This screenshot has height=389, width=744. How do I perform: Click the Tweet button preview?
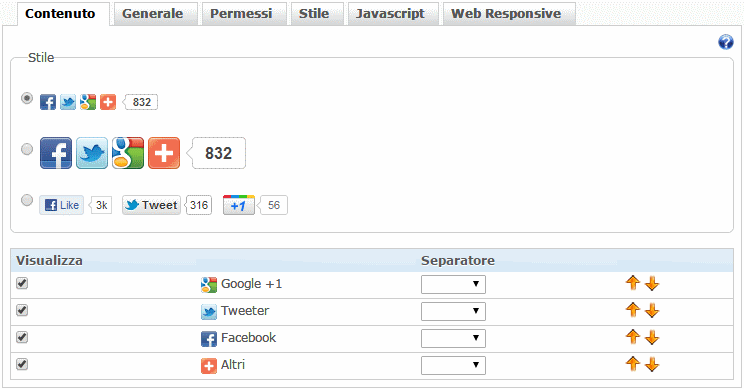click(x=151, y=205)
